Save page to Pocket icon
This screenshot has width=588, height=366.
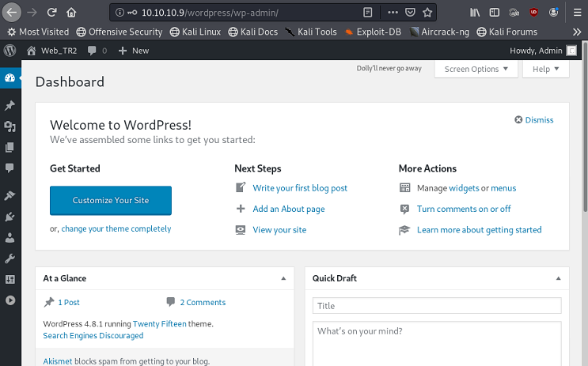coord(410,13)
